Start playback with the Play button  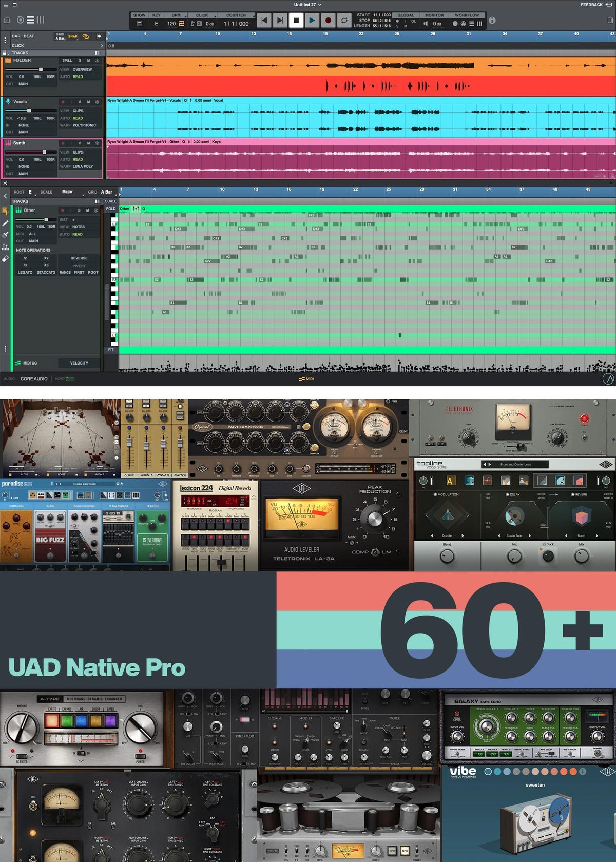point(312,21)
